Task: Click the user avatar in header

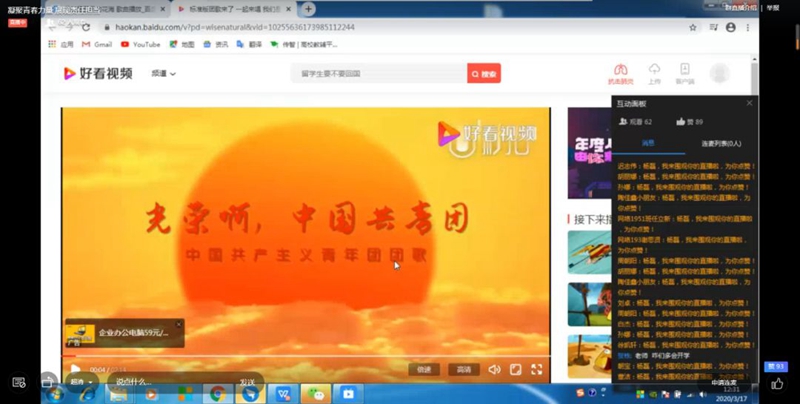Action: point(719,73)
